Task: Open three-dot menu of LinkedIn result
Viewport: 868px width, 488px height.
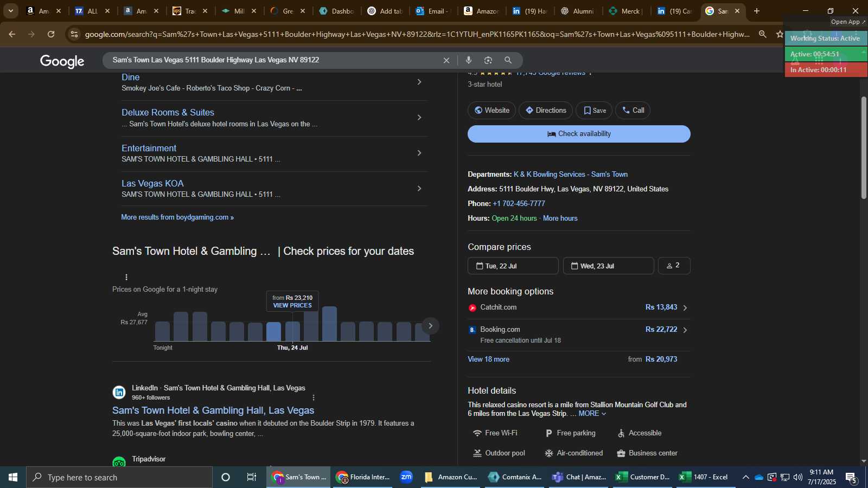Action: 313,397
